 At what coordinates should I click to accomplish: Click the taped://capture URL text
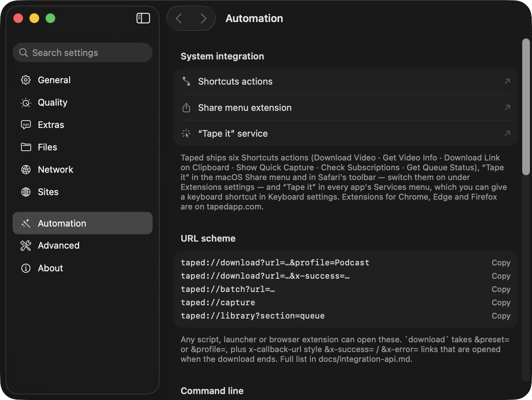[218, 302]
